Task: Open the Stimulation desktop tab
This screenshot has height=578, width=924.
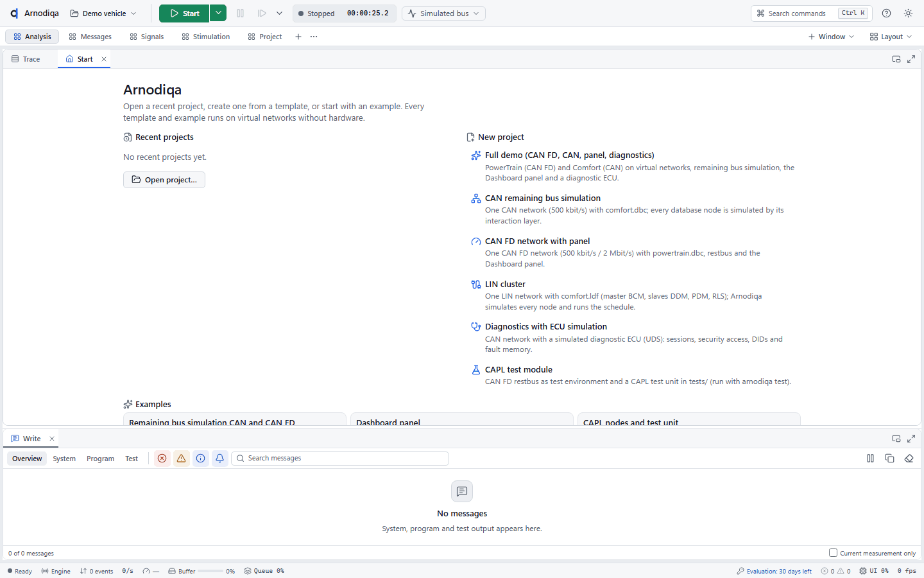Action: tap(206, 37)
